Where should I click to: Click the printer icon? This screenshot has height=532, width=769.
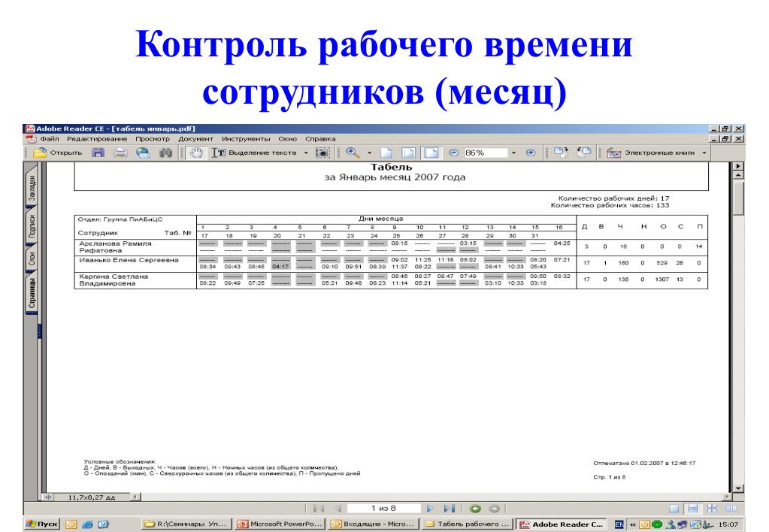click(x=120, y=153)
